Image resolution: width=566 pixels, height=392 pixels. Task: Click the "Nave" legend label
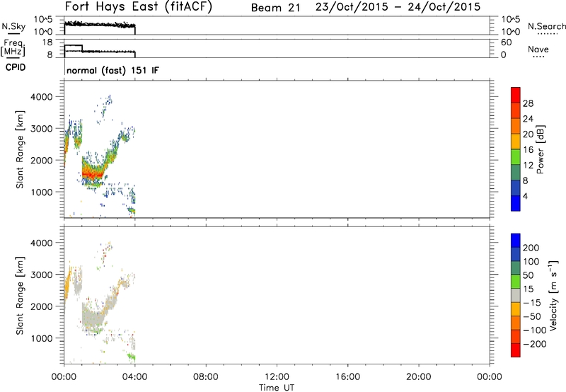click(538, 49)
